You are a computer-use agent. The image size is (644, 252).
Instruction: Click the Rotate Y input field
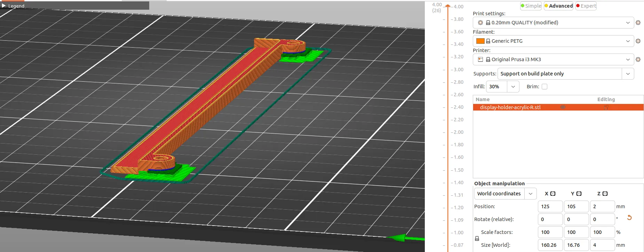coord(576,219)
